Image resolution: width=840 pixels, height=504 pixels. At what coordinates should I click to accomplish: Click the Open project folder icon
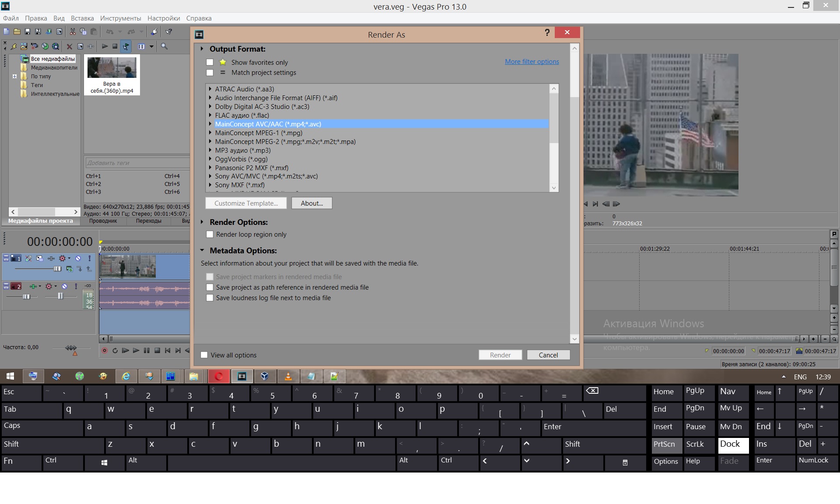pos(17,31)
